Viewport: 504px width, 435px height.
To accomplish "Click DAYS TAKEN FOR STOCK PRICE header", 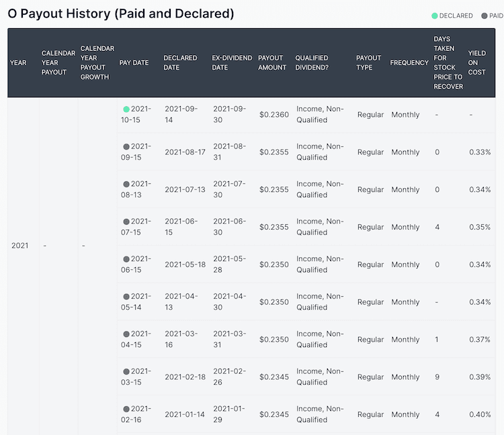I will click(448, 62).
